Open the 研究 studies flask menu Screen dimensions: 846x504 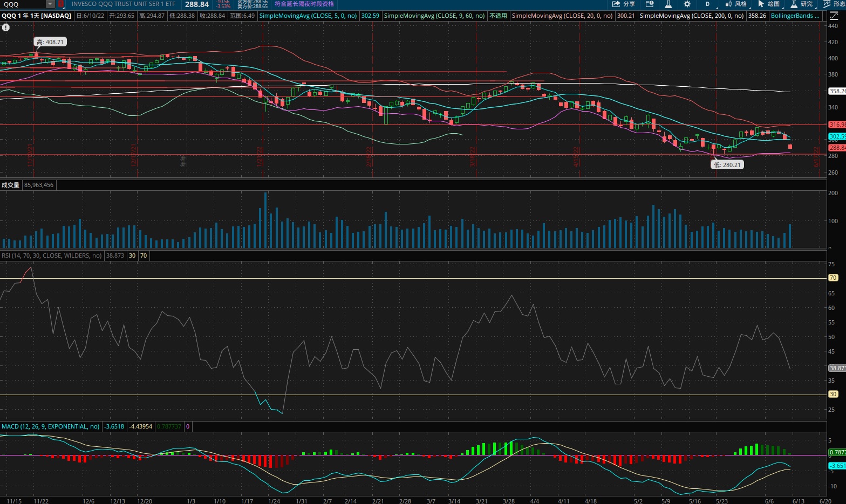tap(802, 4)
